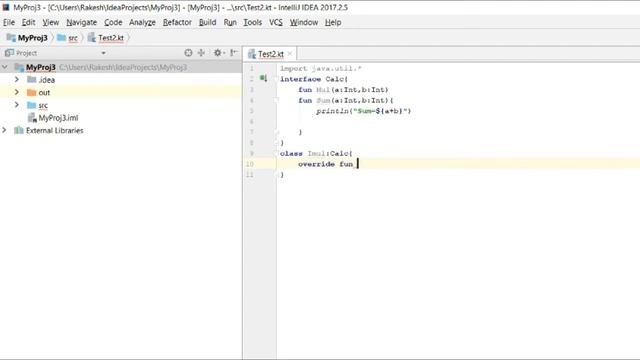Click 'class Impl:Calc{' in the editor

click(x=316, y=153)
